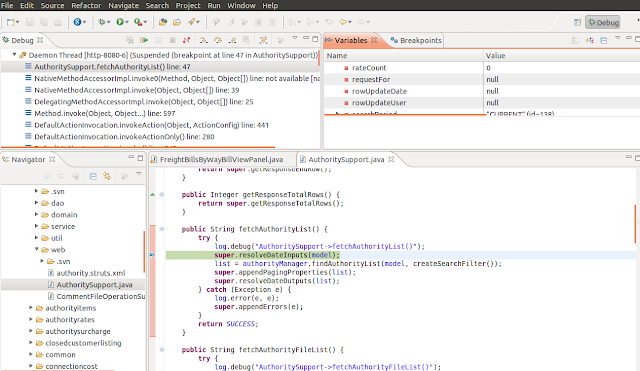Expand the dao folder in Navigator
Viewport: 640px width, 371px height.
(36, 202)
